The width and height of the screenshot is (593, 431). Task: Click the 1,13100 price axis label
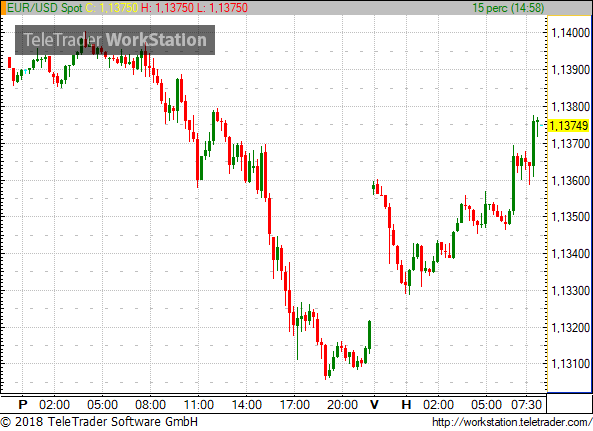(x=571, y=364)
